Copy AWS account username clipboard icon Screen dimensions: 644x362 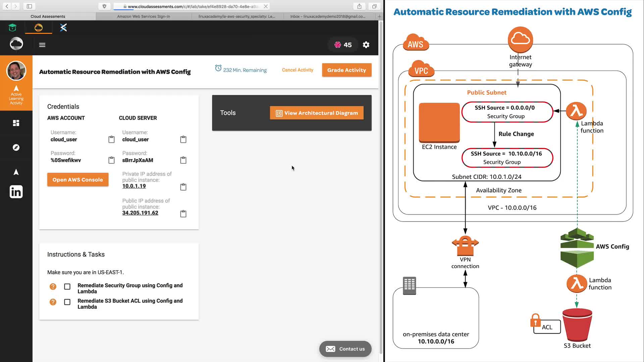coord(111,139)
